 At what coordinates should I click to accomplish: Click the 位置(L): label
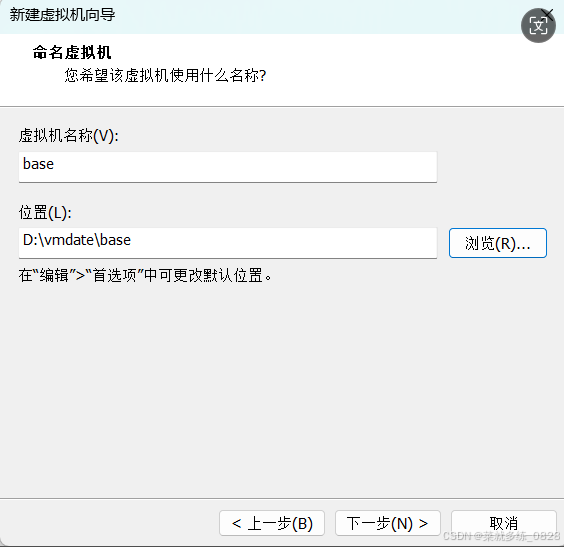[x=45, y=213]
